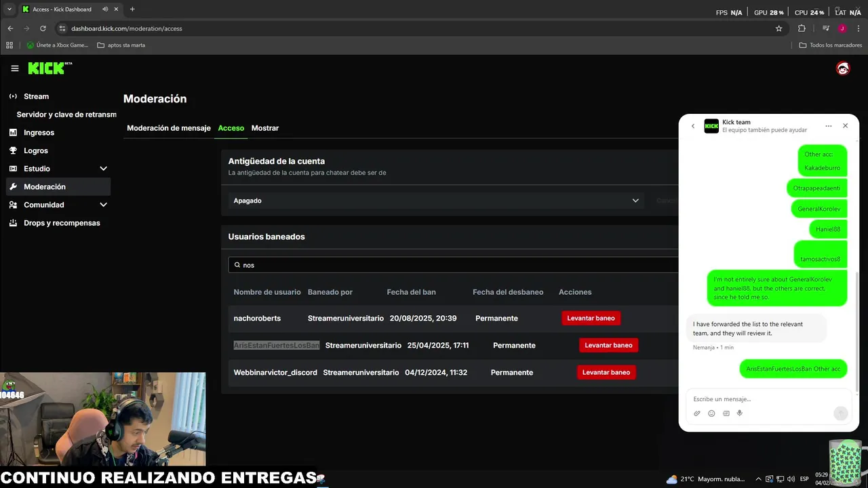Select the Acceso tab
Image resolution: width=868 pixels, height=488 pixels.
click(x=231, y=128)
